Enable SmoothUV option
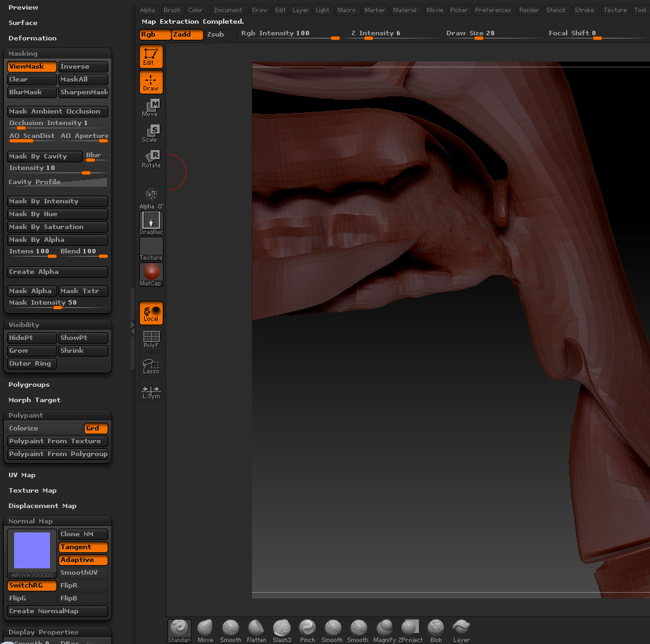The height and width of the screenshot is (644, 650). [x=83, y=573]
